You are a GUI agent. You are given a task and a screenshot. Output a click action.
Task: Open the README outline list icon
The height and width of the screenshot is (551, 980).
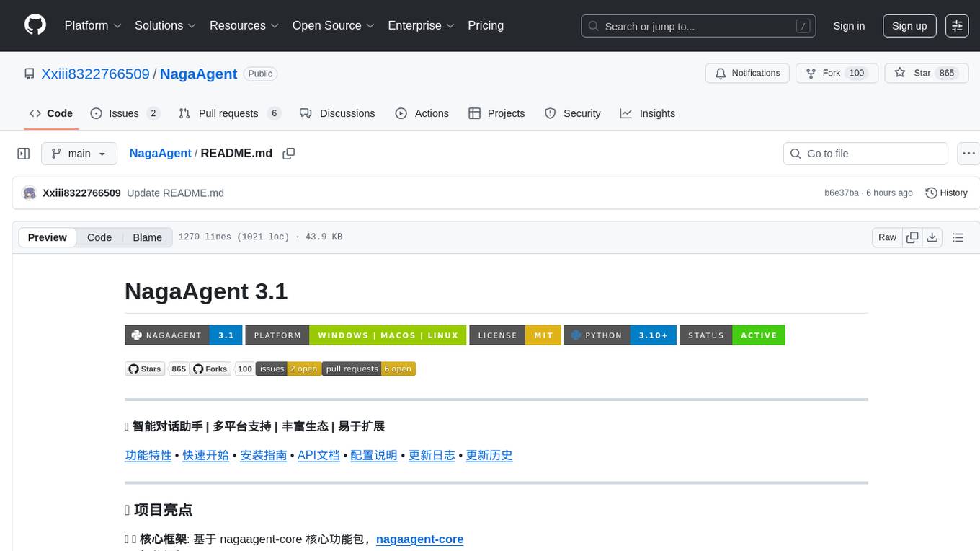958,237
